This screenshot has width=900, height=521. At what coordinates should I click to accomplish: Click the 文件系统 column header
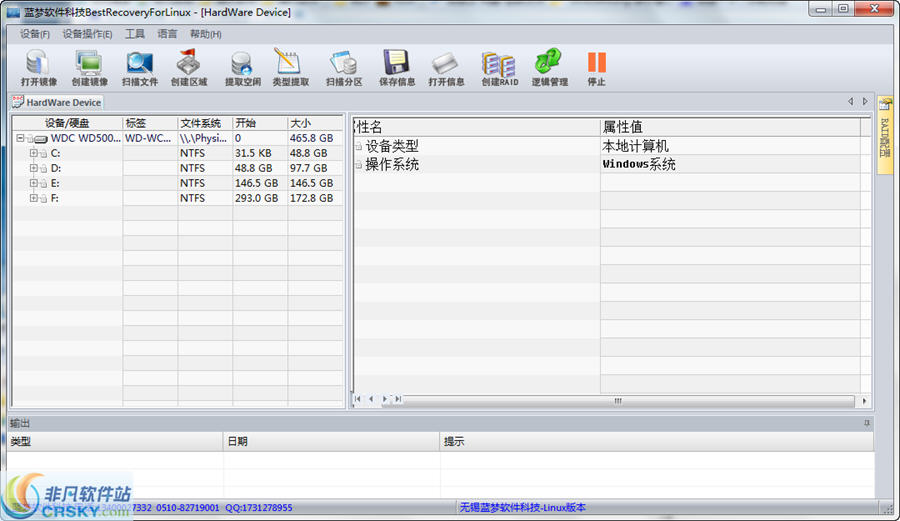(x=205, y=123)
